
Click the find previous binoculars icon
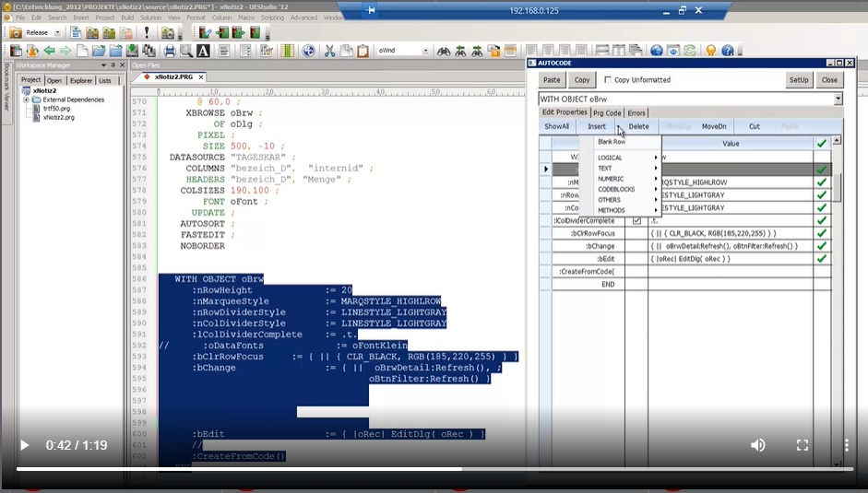pos(460,51)
